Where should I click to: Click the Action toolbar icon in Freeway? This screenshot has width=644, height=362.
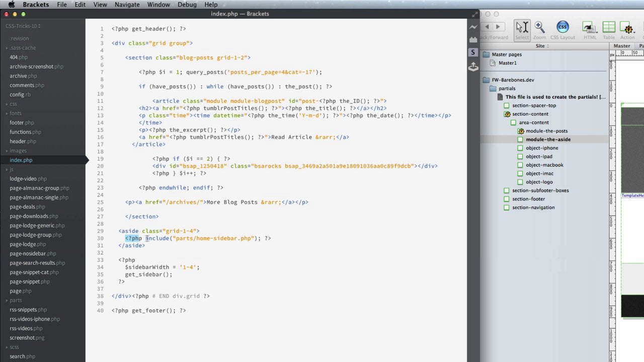click(627, 31)
